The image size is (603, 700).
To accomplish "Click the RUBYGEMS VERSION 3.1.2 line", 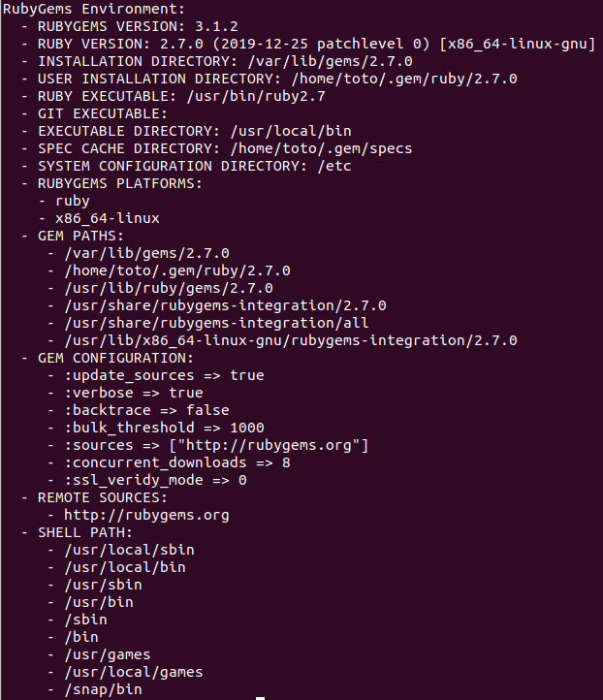I will [x=138, y=26].
